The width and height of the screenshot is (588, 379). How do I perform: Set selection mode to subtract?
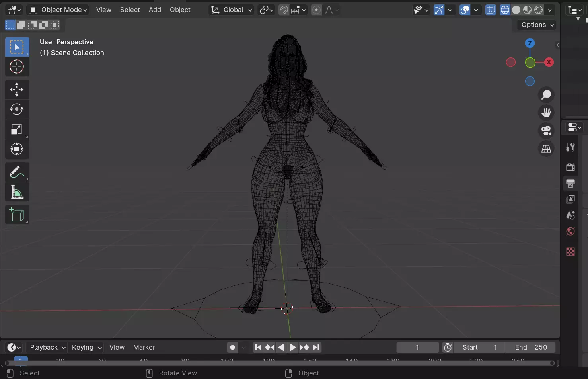32,25
